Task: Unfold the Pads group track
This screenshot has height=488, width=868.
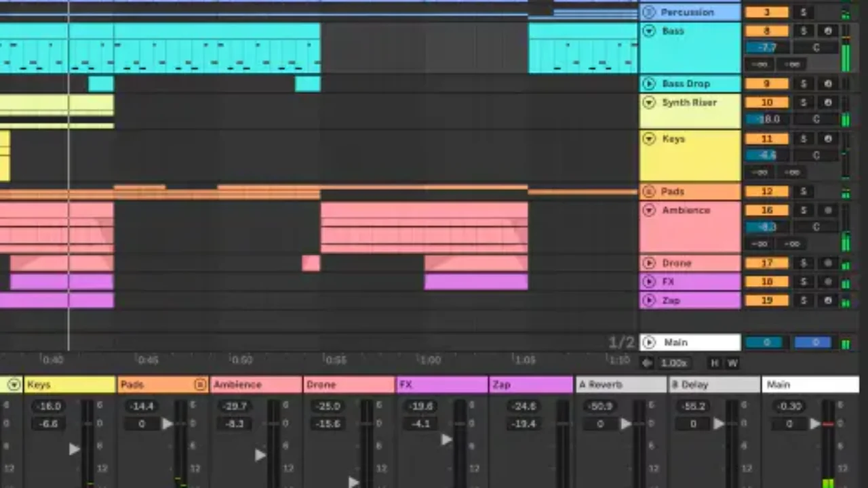Action: click(649, 192)
